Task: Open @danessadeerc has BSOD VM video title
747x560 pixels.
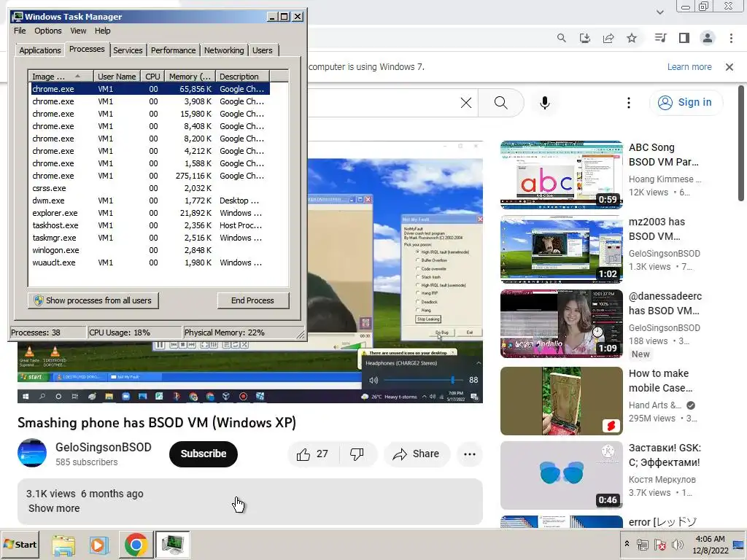Action: 665,303
